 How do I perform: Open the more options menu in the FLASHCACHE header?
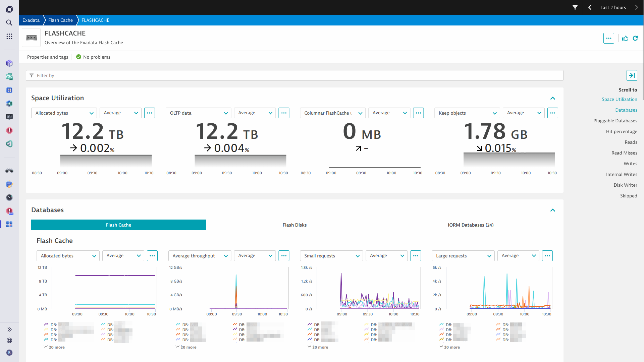[608, 38]
